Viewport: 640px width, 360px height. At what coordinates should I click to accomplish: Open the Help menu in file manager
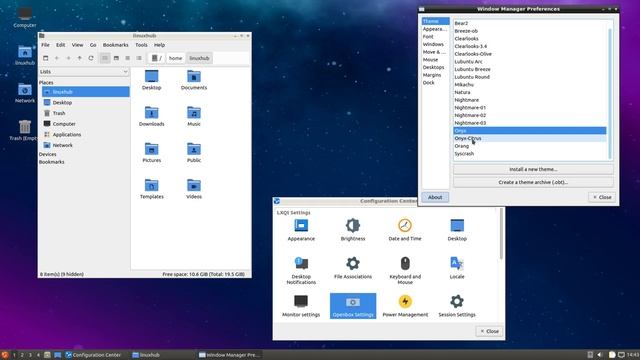[160, 45]
